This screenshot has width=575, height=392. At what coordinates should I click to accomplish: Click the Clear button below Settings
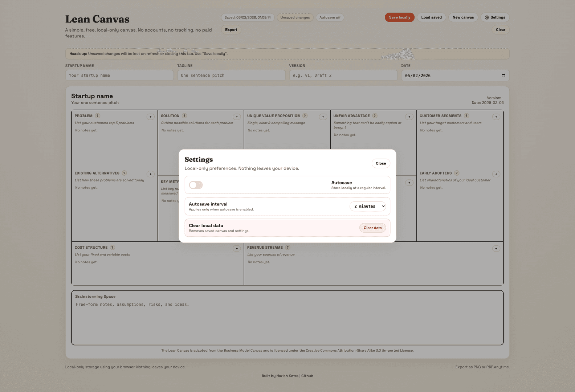coord(500,30)
